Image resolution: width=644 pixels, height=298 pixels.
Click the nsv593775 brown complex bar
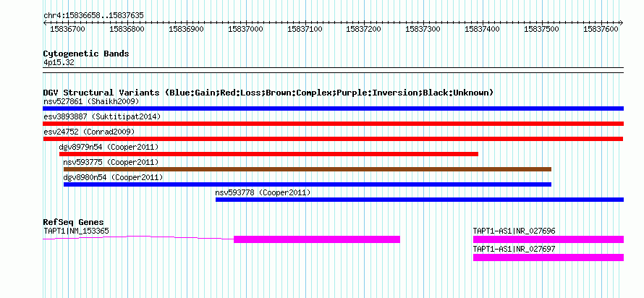pyautogui.click(x=308, y=169)
